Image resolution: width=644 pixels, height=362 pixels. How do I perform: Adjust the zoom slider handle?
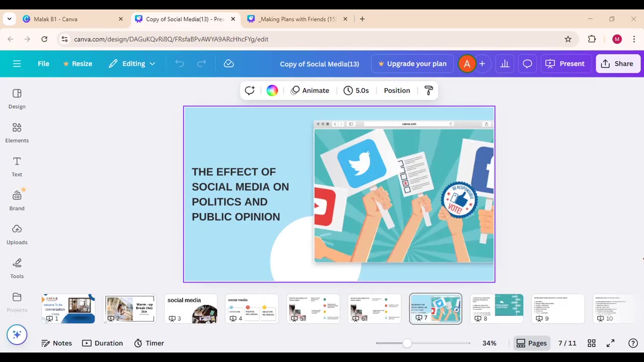(407, 343)
